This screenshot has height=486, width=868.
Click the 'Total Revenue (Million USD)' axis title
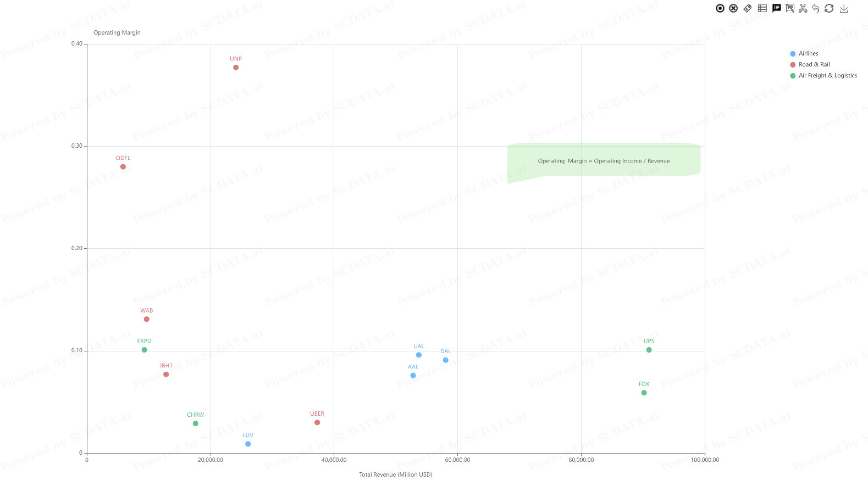click(396, 474)
